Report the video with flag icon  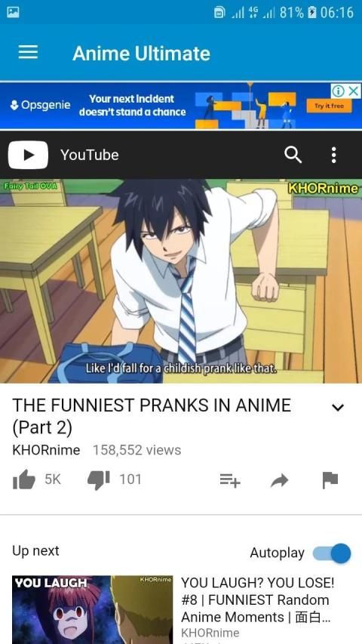330,479
